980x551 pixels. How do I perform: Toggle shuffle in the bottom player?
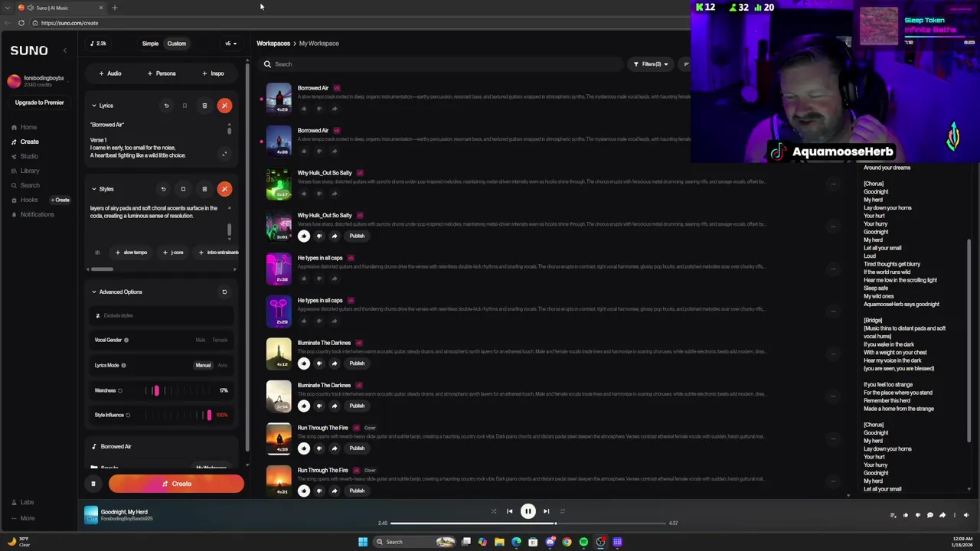coord(494,511)
